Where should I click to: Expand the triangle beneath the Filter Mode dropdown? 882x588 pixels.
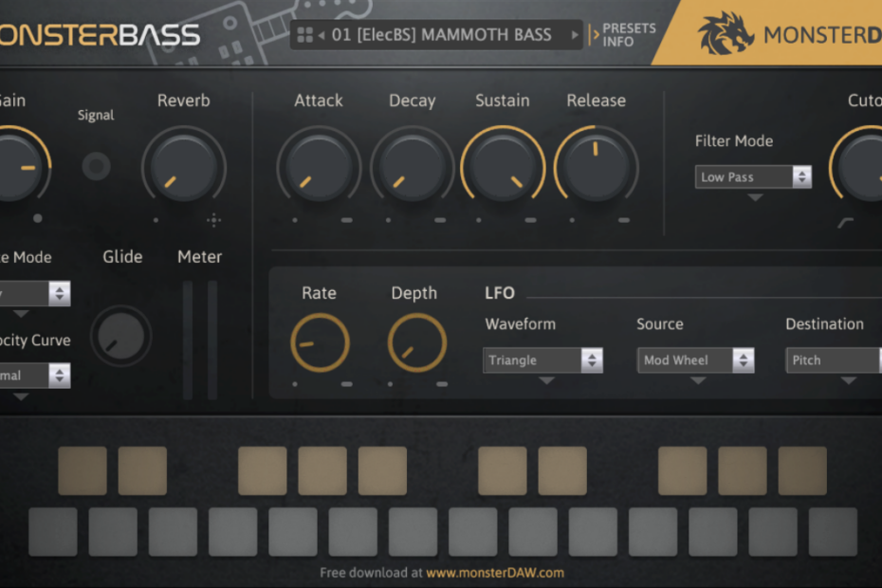[x=755, y=197]
